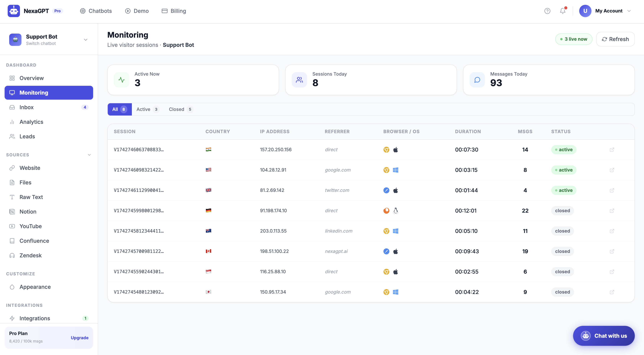Select Monitoring in the sidebar
This screenshot has width=644, height=355.
pos(49,93)
